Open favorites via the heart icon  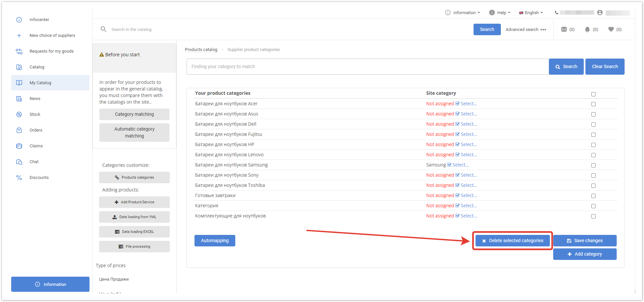(611, 29)
